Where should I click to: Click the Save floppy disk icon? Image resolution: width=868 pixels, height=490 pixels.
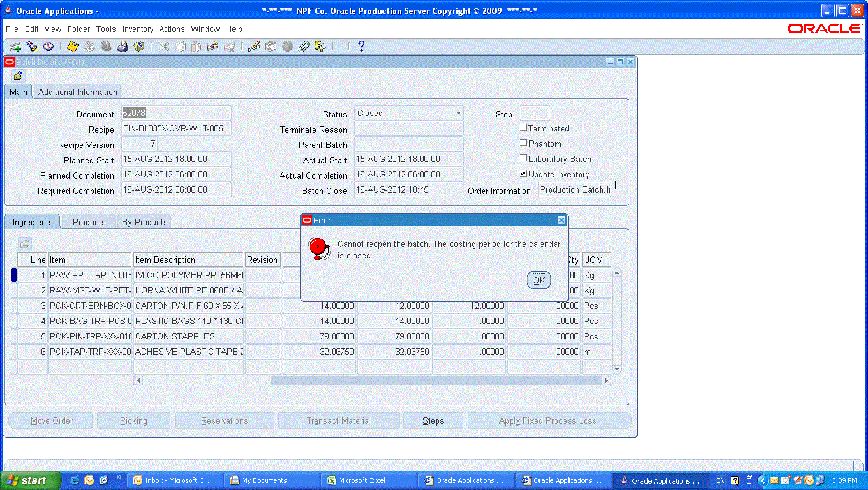pyautogui.click(x=73, y=47)
